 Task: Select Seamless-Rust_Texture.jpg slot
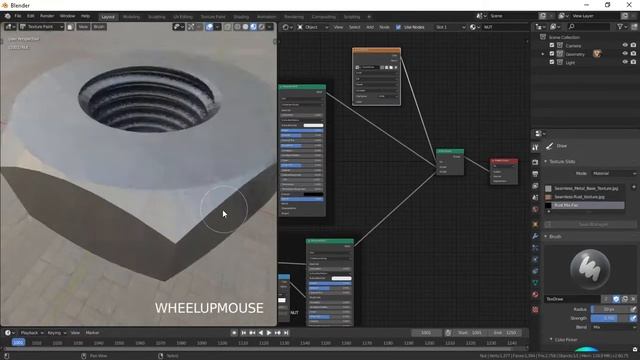click(x=584, y=197)
